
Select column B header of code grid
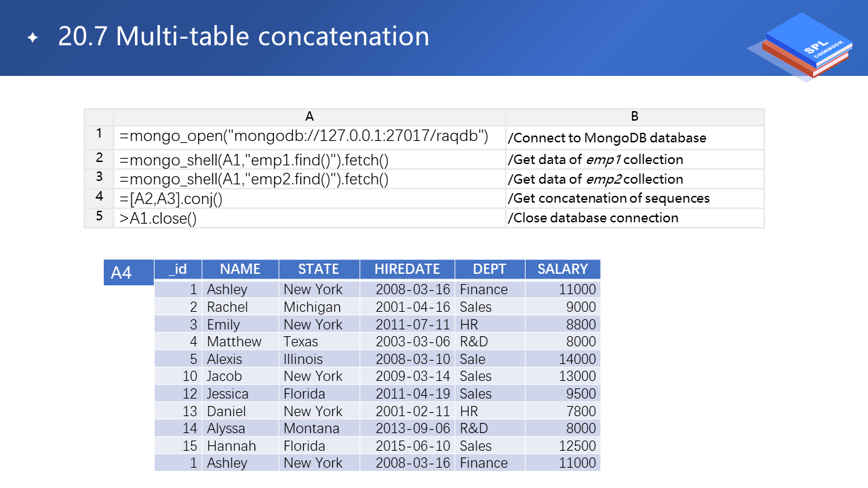tap(634, 117)
